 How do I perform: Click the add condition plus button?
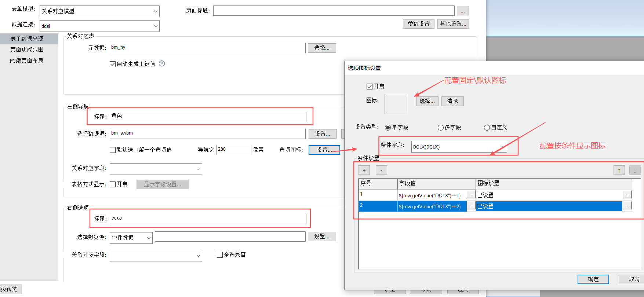click(364, 170)
